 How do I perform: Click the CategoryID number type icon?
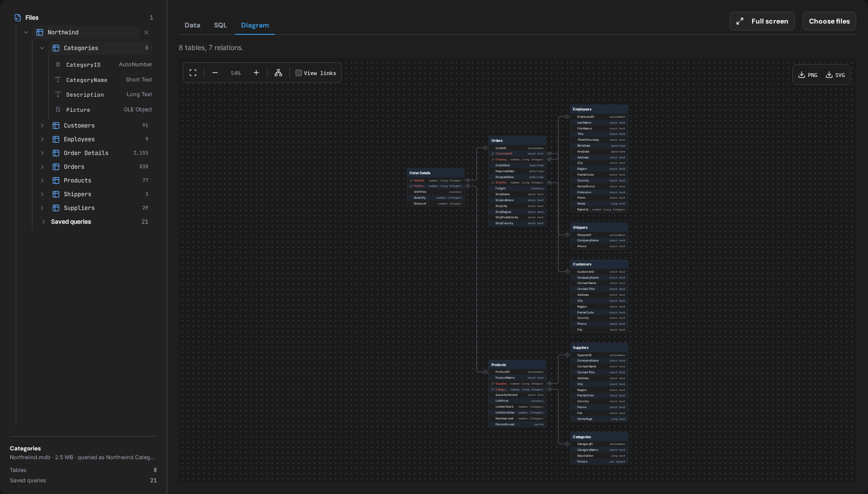click(58, 65)
